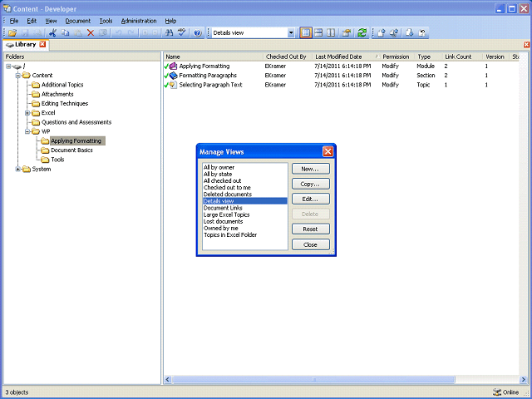This screenshot has height=399, width=532.
Task: Select the Questions and Assessments folder
Action: click(x=76, y=122)
